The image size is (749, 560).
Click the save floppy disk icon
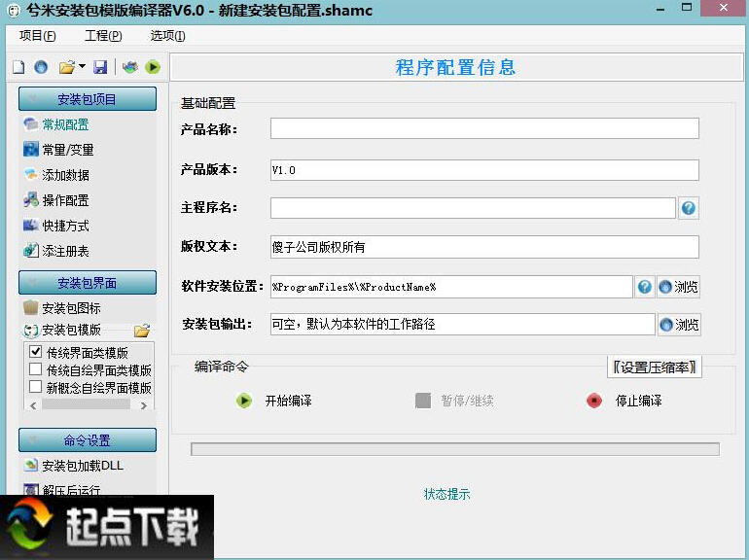click(100, 67)
